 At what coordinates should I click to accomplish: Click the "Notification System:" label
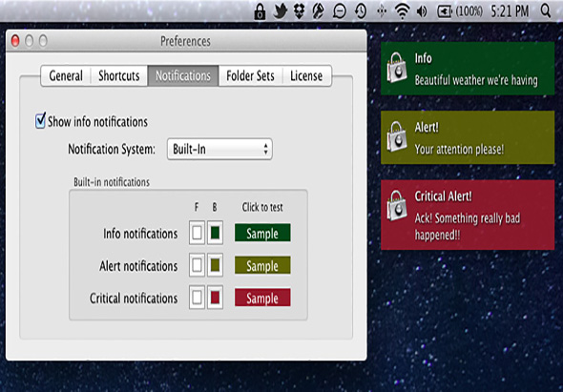[112, 149]
